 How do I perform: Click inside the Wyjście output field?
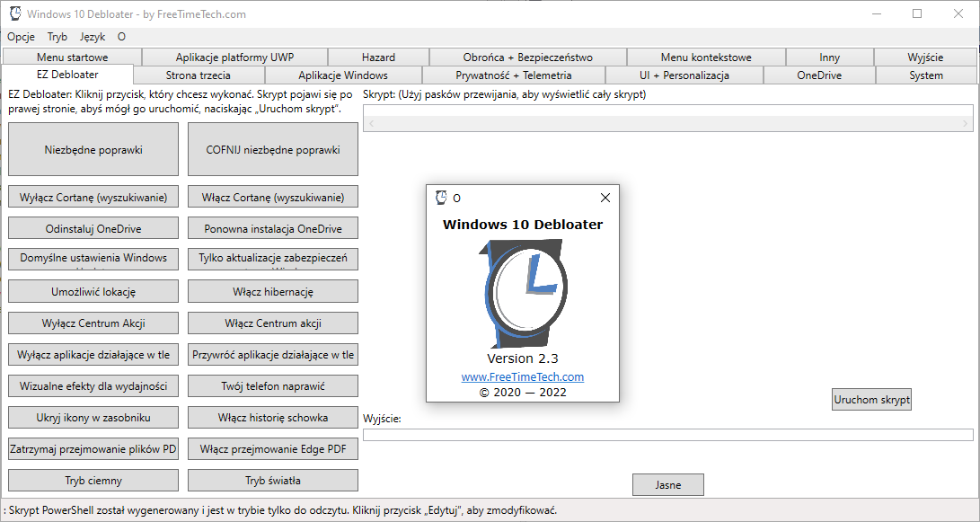pyautogui.click(x=668, y=435)
